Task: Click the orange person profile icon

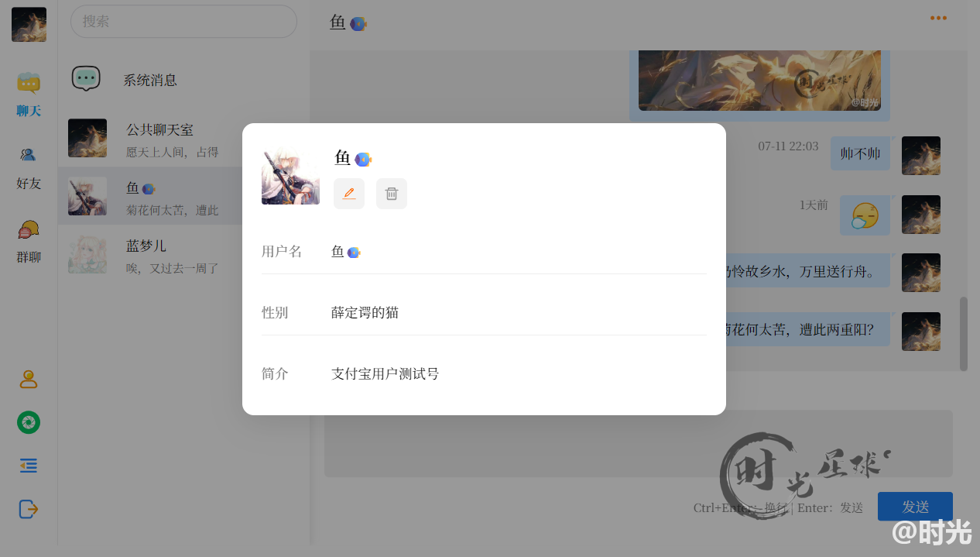Action: (x=28, y=379)
